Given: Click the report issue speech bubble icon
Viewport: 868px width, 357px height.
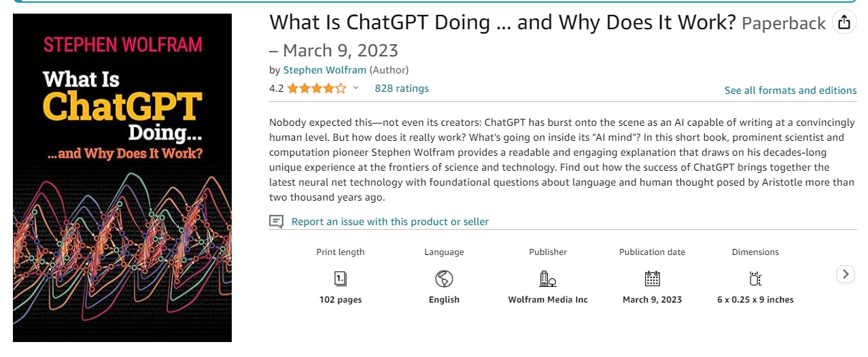Looking at the screenshot, I should tap(276, 222).
